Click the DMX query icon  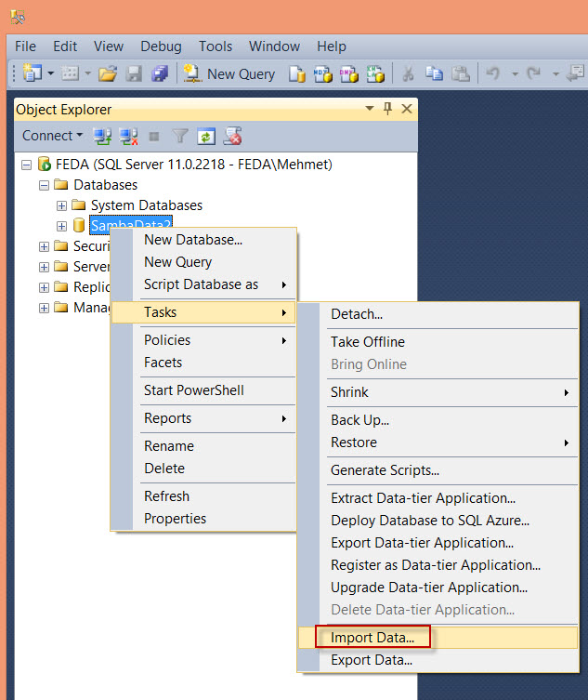[x=349, y=73]
